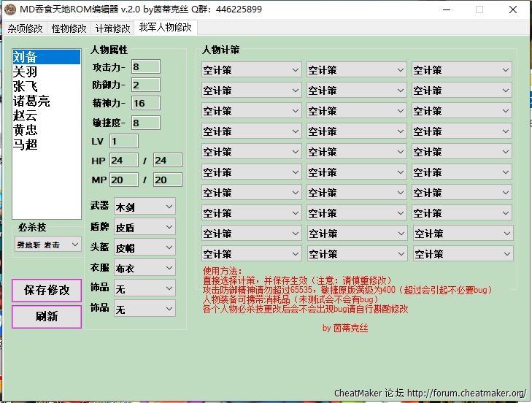The image size is (532, 403).
Task: Choose 马超 from the character list
Action: pyautogui.click(x=25, y=144)
